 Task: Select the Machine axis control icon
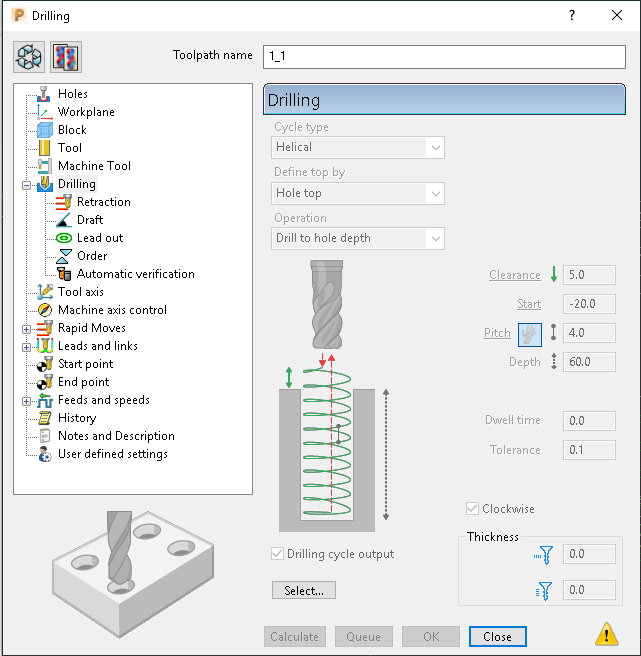click(44, 310)
